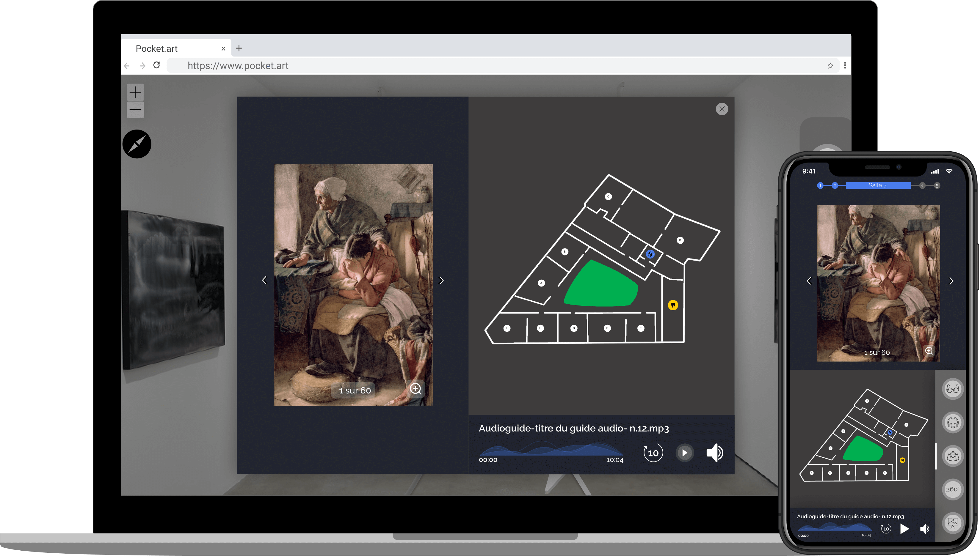Zoom out the 3D view with minus button
The height and width of the screenshot is (556, 980).
tap(135, 110)
